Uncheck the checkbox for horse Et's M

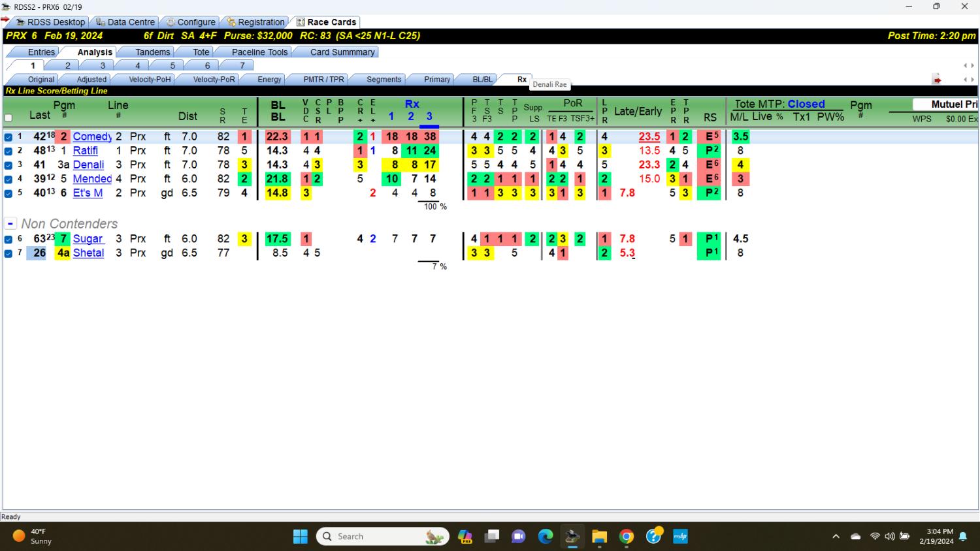pos(8,193)
